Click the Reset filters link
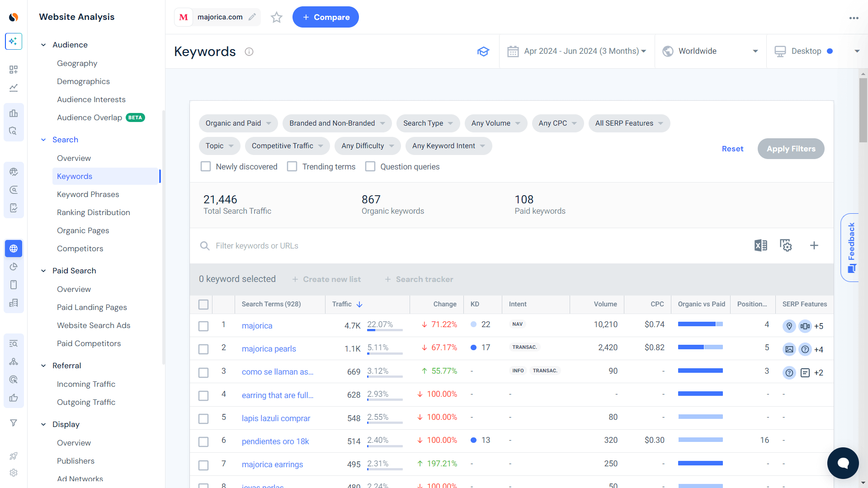The height and width of the screenshot is (488, 868). (x=732, y=149)
